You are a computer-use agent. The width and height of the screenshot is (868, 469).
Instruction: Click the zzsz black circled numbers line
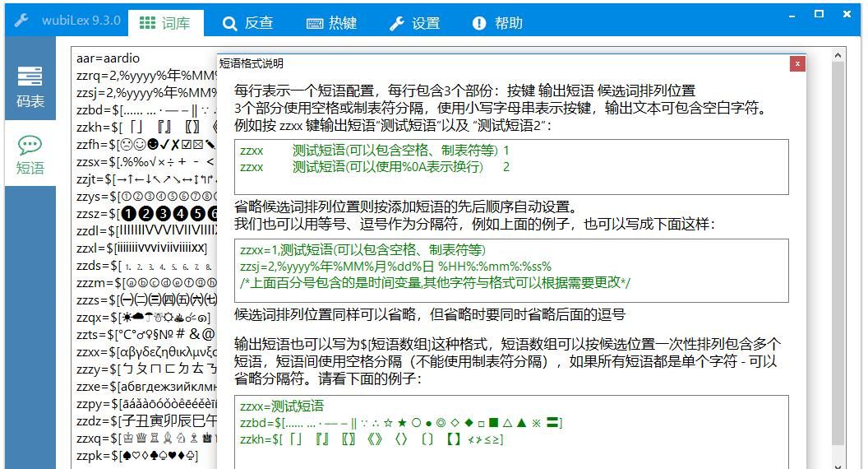(x=146, y=213)
